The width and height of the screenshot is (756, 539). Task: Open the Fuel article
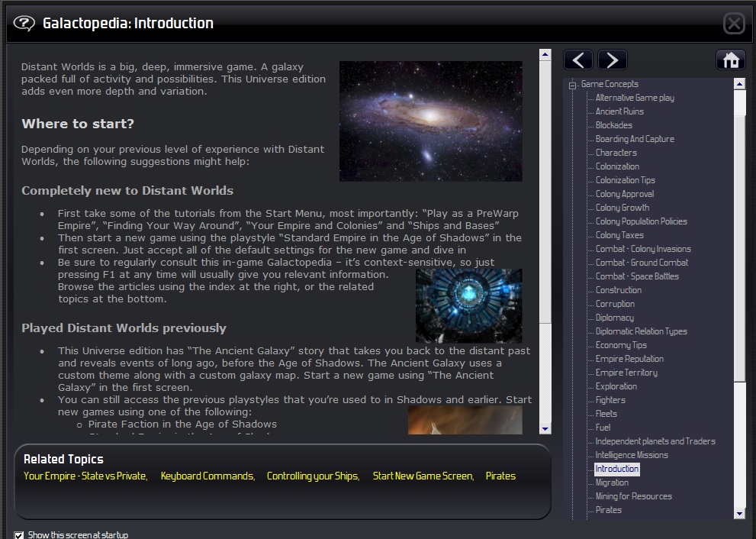pyautogui.click(x=603, y=428)
